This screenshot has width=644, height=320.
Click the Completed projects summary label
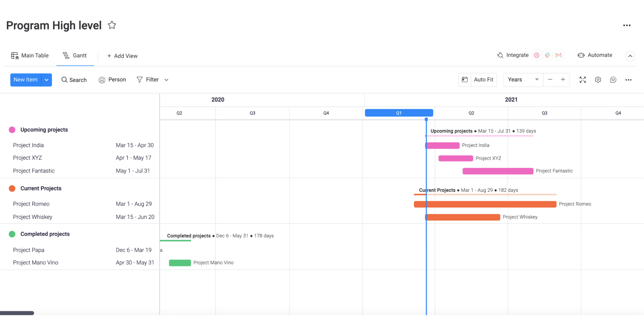(220, 236)
